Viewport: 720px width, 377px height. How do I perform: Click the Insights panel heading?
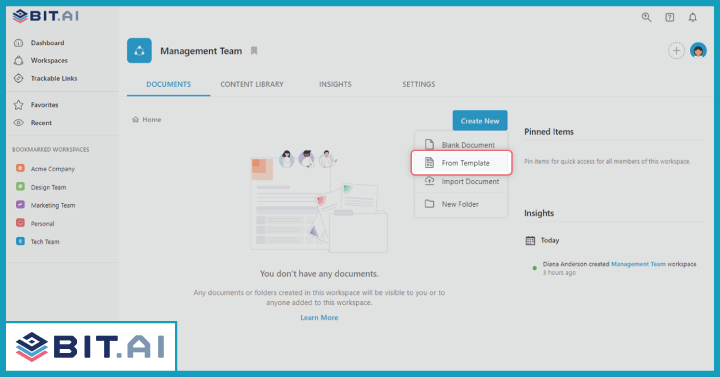pyautogui.click(x=539, y=213)
